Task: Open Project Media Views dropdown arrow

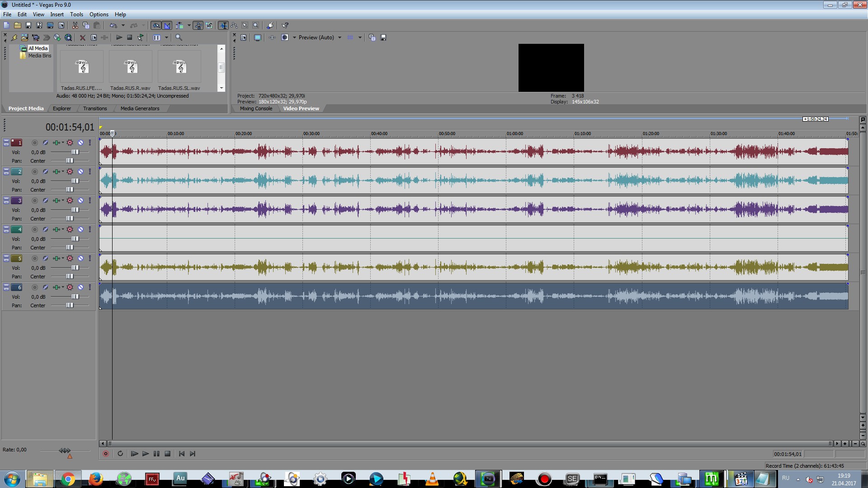Action: [x=166, y=38]
